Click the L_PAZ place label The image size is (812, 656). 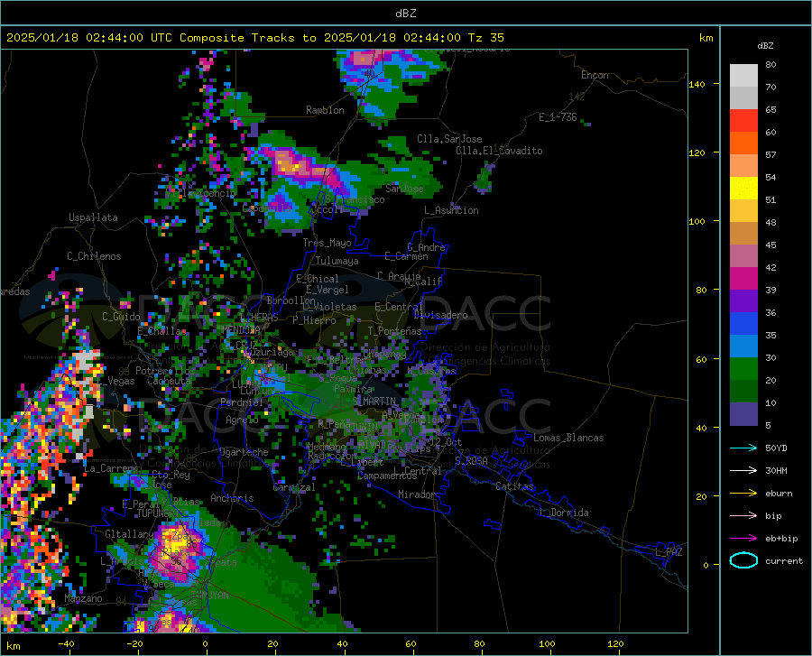pyautogui.click(x=669, y=552)
